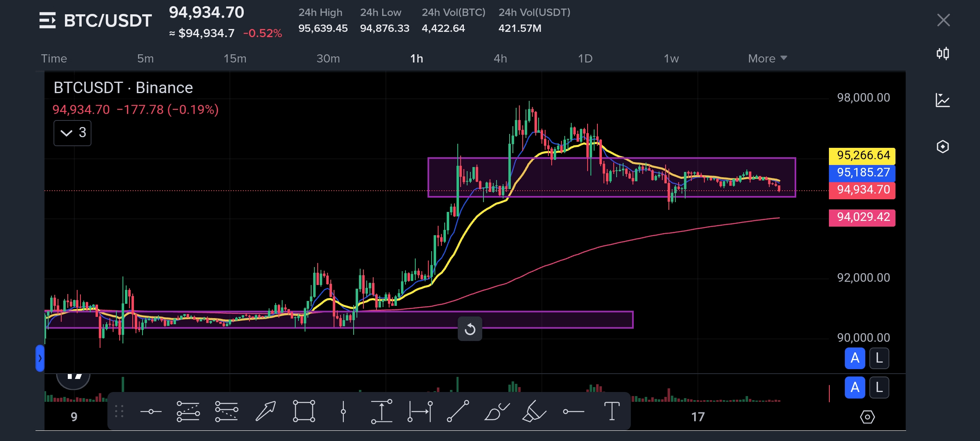The width and height of the screenshot is (980, 441).
Task: Select the brush drawing tool
Action: tap(496, 411)
